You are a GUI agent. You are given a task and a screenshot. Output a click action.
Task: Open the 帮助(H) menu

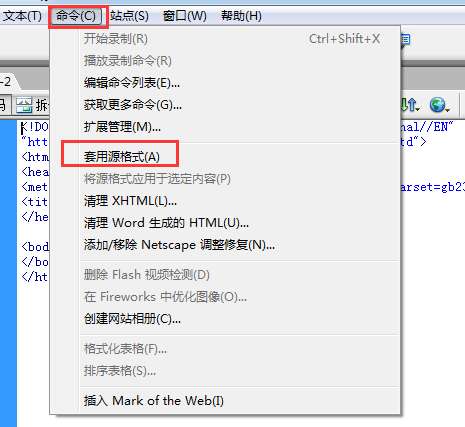(x=241, y=16)
